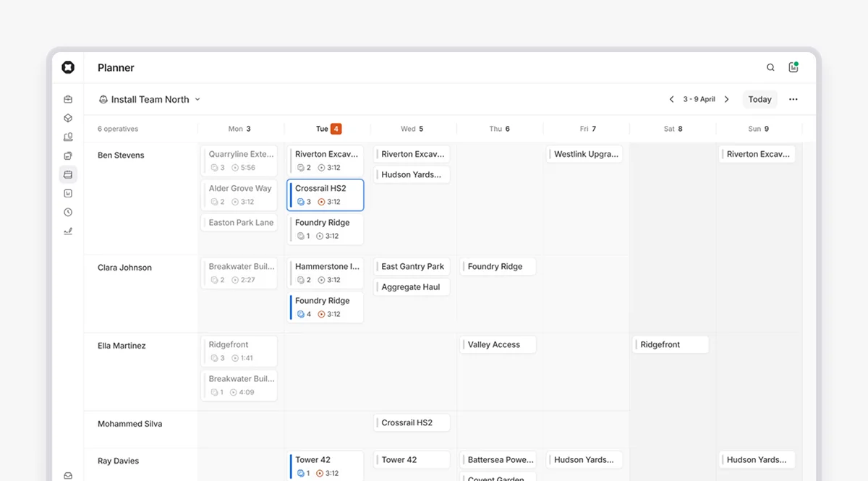Click task icon on Tower 42 Tuesday card
868x481 pixels.
301,473
